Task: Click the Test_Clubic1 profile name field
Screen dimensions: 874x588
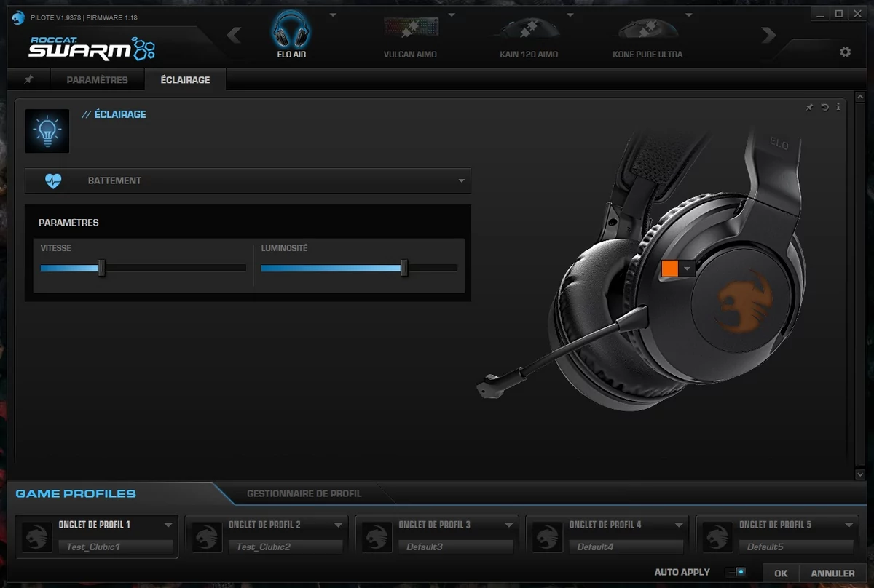Action: click(115, 547)
